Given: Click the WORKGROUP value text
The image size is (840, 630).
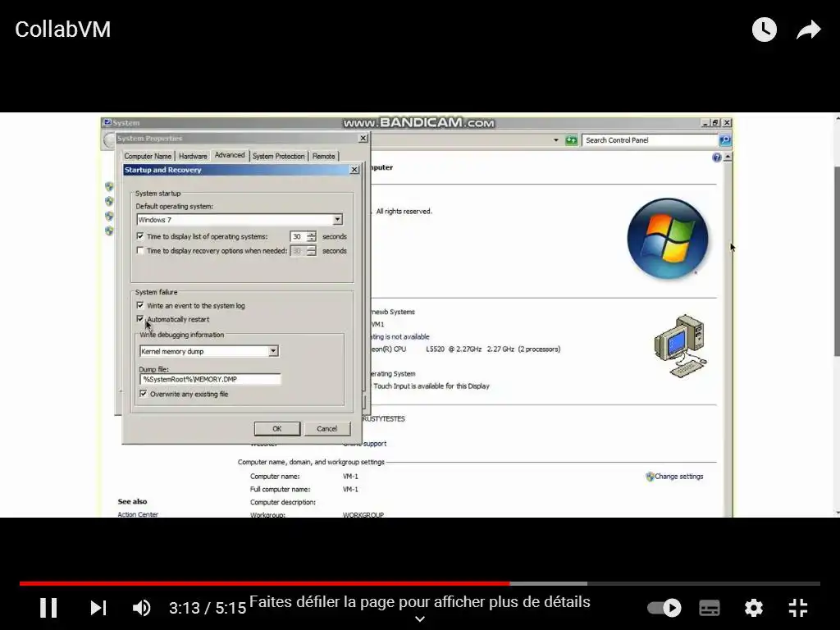Looking at the screenshot, I should [x=363, y=515].
